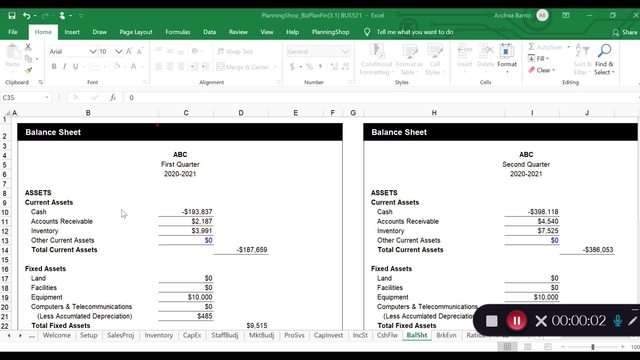Screen dimensions: 640x360
Task: Click Merge & Center button
Action: (x=243, y=67)
